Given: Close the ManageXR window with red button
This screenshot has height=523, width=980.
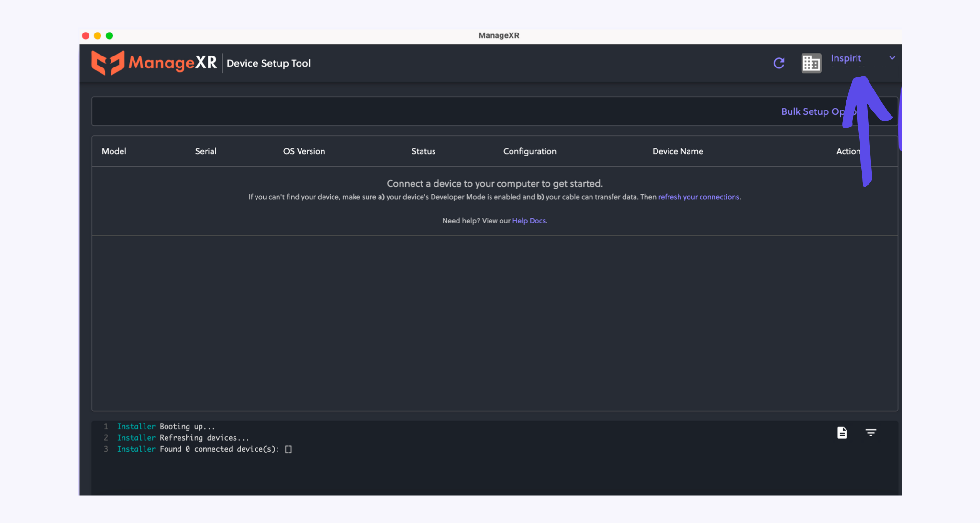Looking at the screenshot, I should coord(86,36).
